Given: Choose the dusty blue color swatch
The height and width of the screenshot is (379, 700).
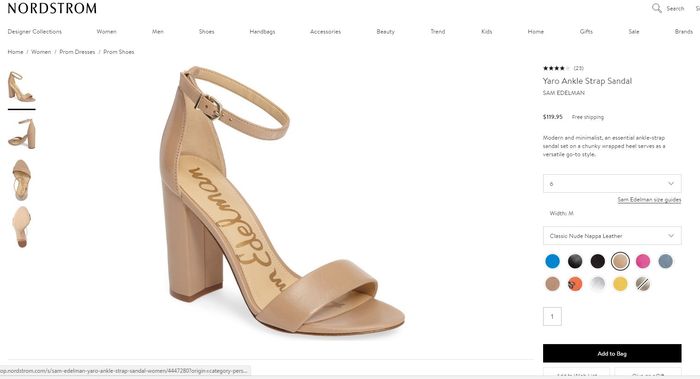Looking at the screenshot, I should (665, 261).
